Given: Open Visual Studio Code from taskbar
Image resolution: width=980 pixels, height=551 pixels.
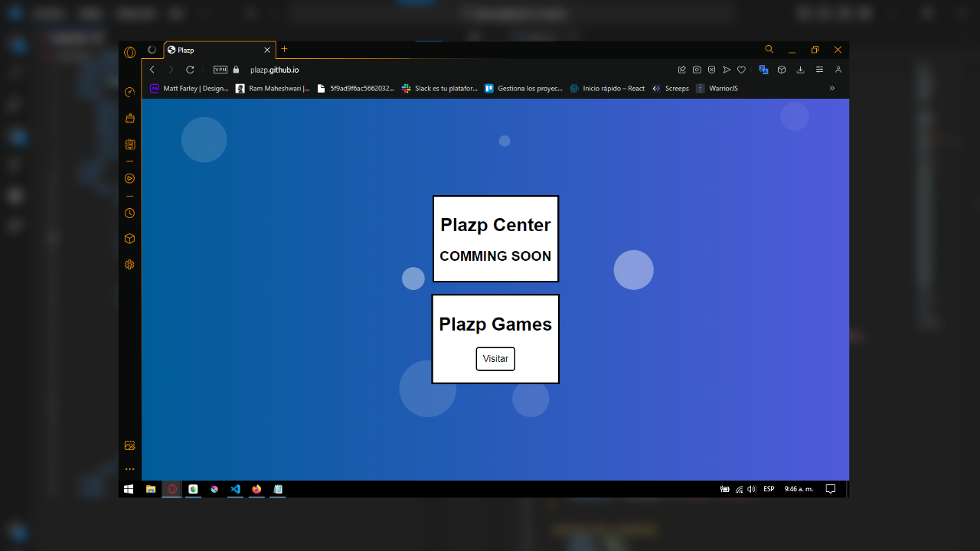Looking at the screenshot, I should 235,489.
